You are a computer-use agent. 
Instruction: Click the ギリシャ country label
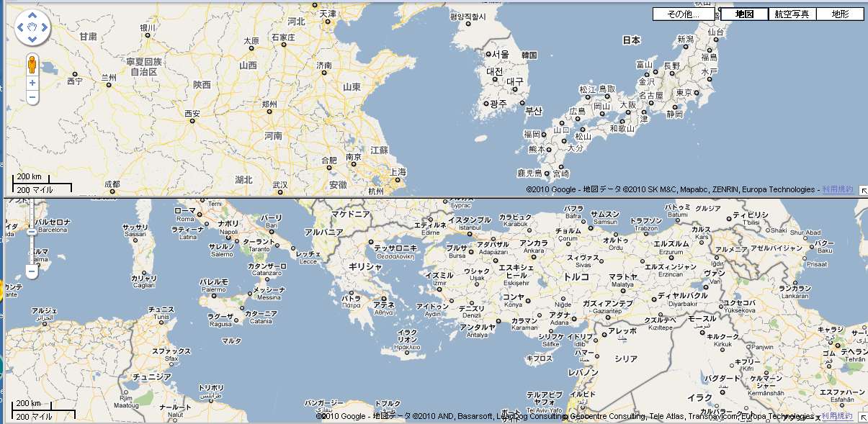(365, 266)
